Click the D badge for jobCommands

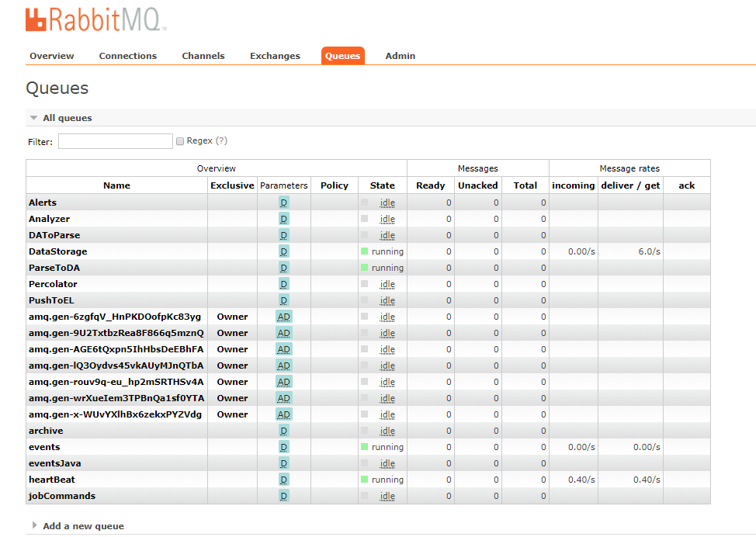284,496
